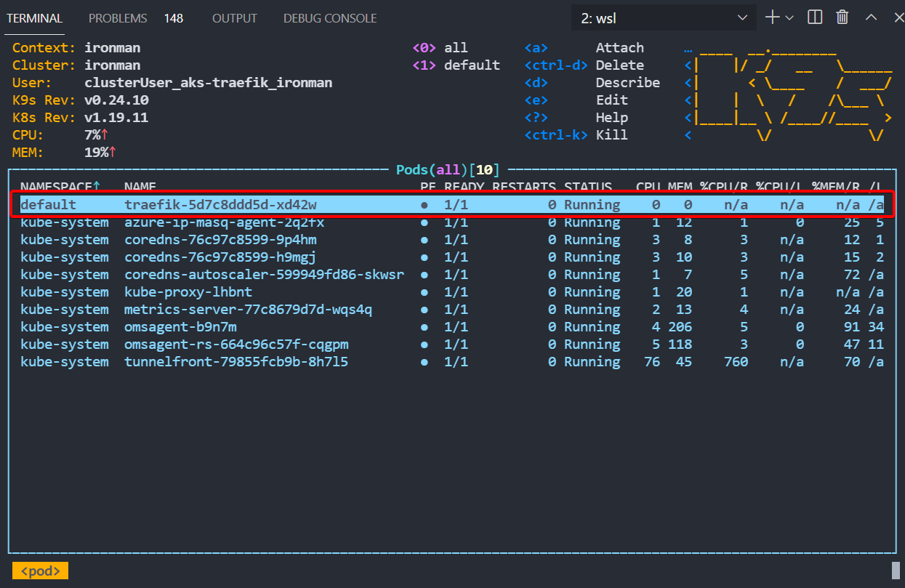This screenshot has height=588, width=905.
Task: Open the OUTPUT tab
Action: [235, 18]
